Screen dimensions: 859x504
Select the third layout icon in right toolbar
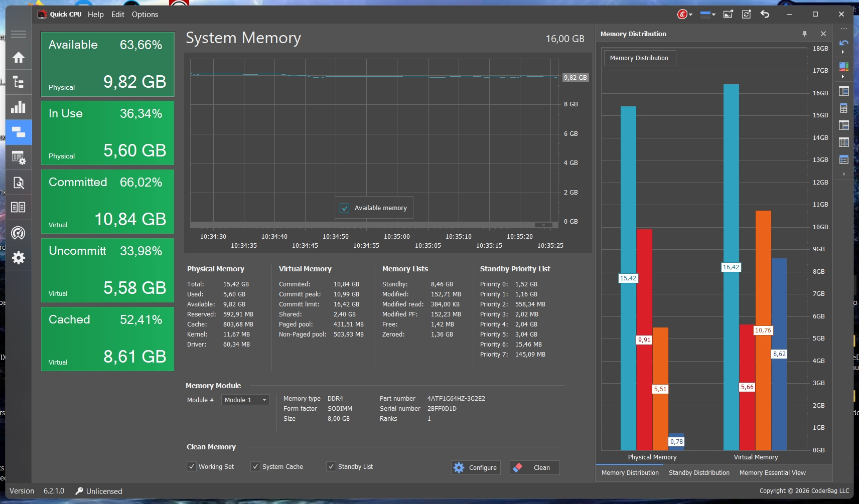[844, 125]
